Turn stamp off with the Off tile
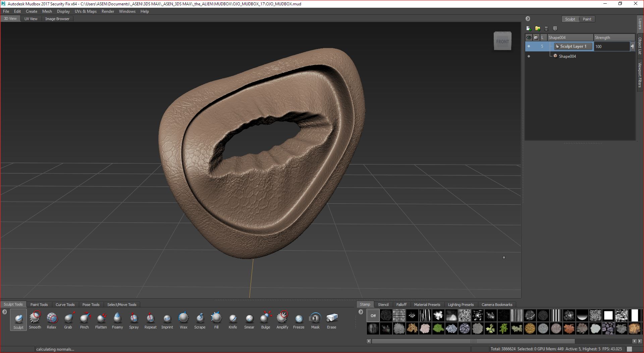 tap(373, 316)
